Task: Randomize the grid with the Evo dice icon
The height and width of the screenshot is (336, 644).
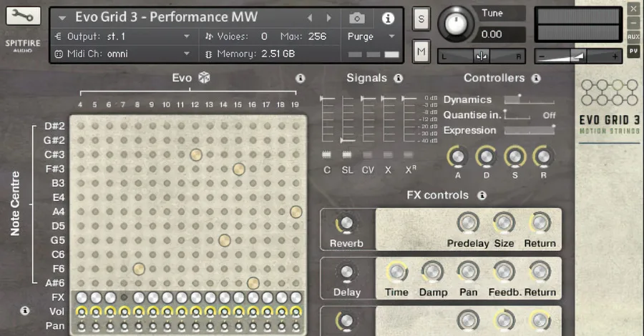Action: coord(204,77)
